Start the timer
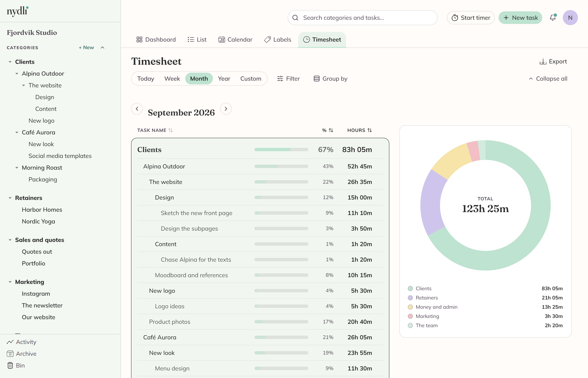 [x=471, y=18]
